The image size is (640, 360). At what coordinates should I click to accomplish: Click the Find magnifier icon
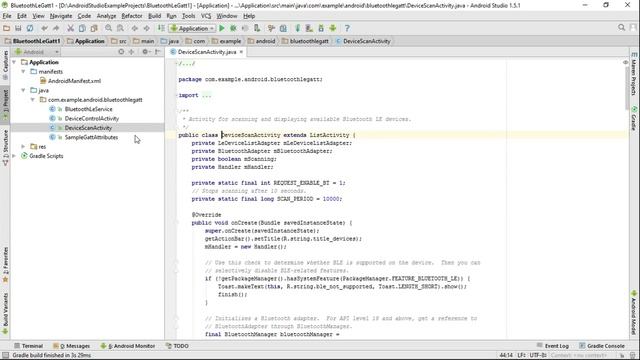pyautogui.click(x=108, y=28)
